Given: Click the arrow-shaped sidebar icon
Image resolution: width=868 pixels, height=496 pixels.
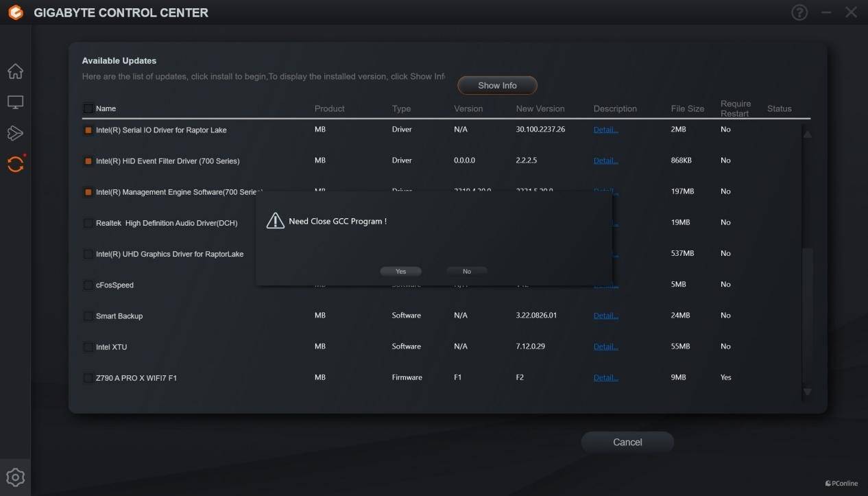Looking at the screenshot, I should (x=15, y=133).
